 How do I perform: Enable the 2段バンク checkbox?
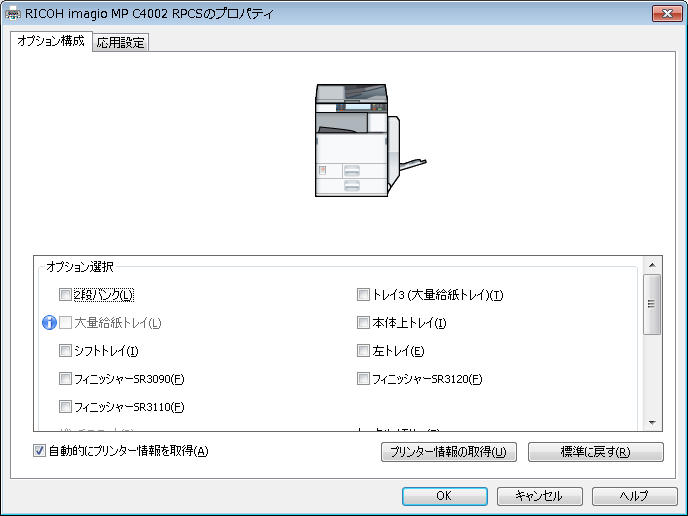click(66, 295)
